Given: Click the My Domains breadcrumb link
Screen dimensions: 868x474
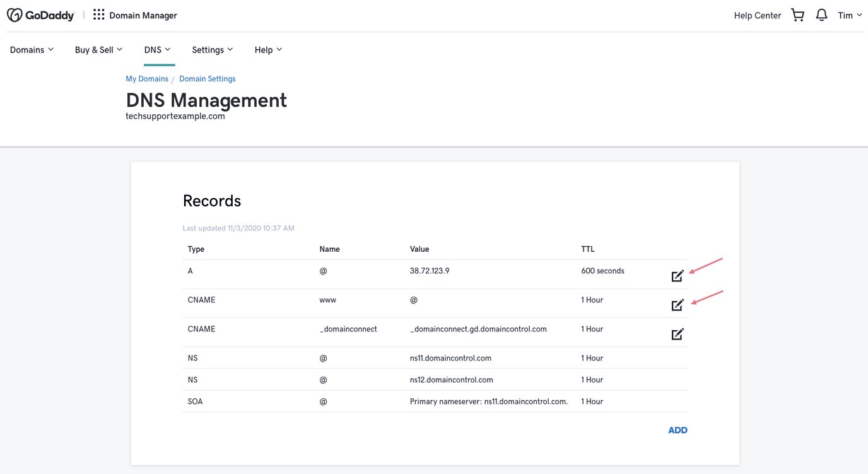Looking at the screenshot, I should tap(147, 79).
